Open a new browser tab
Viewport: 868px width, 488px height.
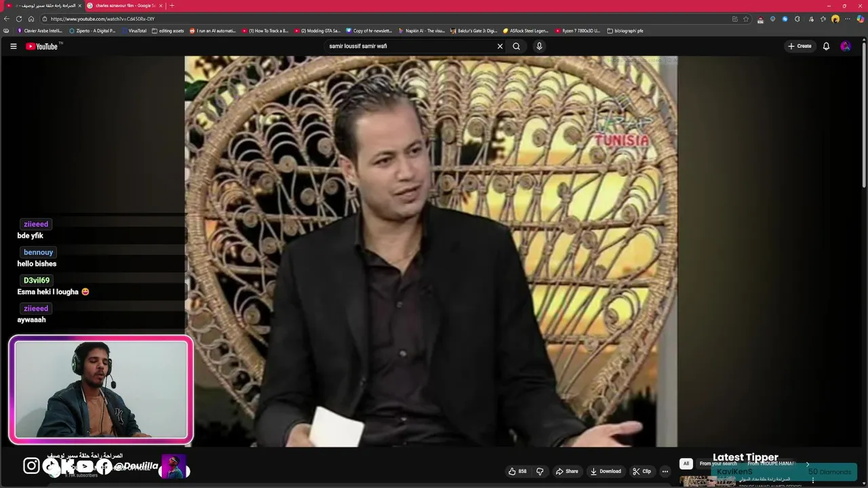coord(172,5)
